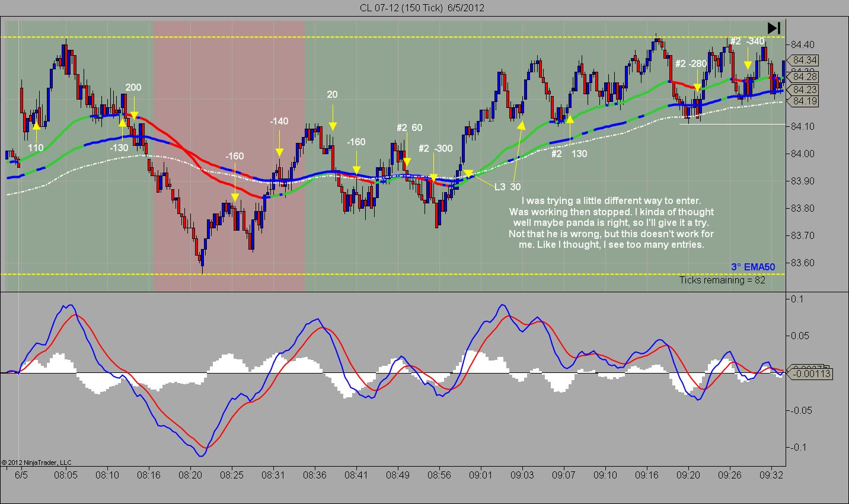Select the 84.23 price marker
The height and width of the screenshot is (504, 849).
click(x=804, y=90)
